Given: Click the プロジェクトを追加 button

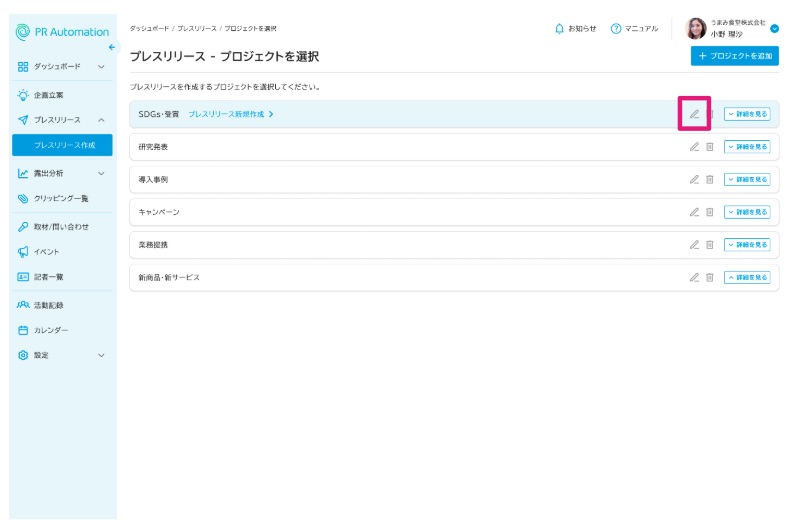Looking at the screenshot, I should (733, 56).
